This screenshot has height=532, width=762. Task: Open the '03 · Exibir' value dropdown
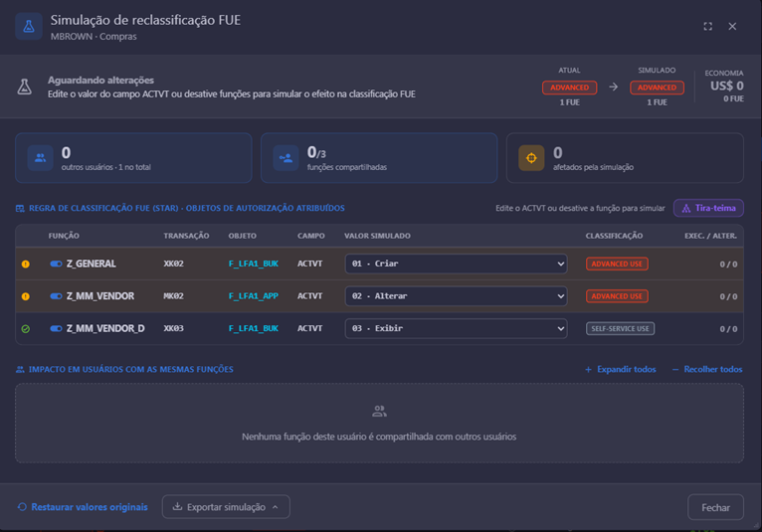456,328
